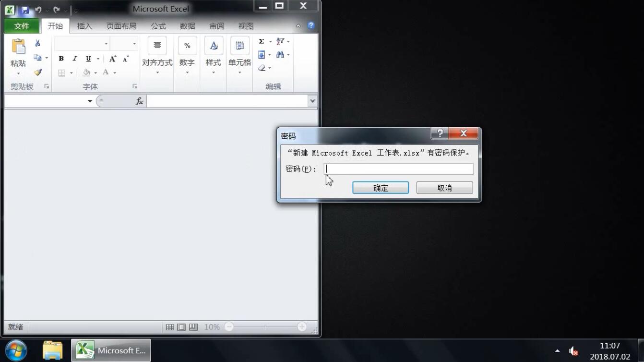
Task: Open the 剪贴板 dialog launcher
Action: (x=47, y=86)
